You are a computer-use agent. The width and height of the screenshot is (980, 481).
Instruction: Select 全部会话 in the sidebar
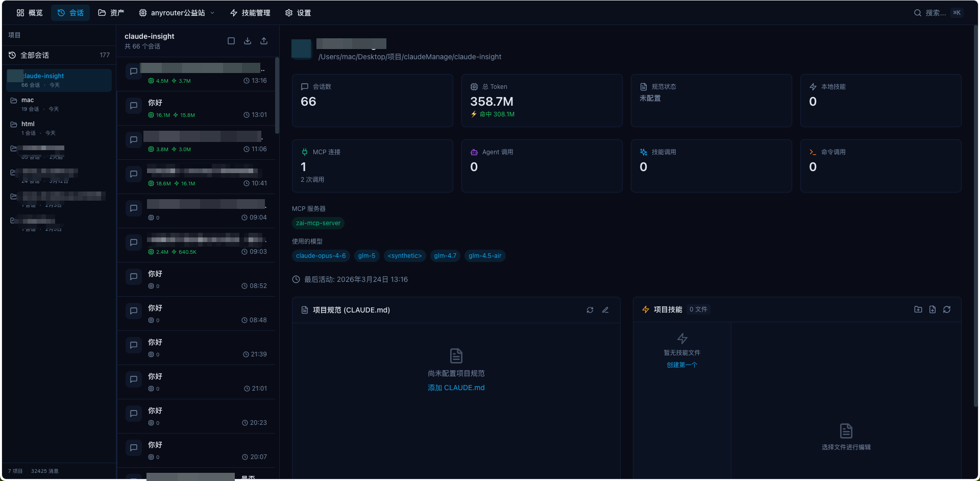59,55
